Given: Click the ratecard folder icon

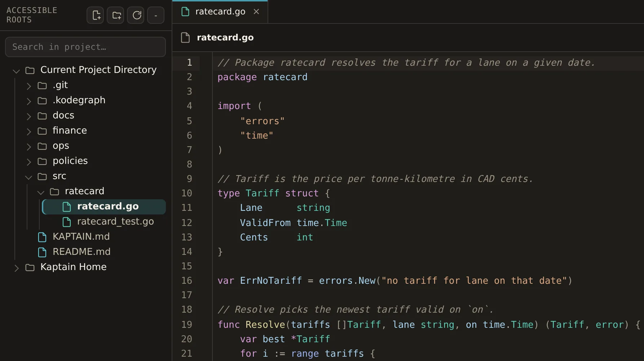Looking at the screenshot, I should 54,192.
